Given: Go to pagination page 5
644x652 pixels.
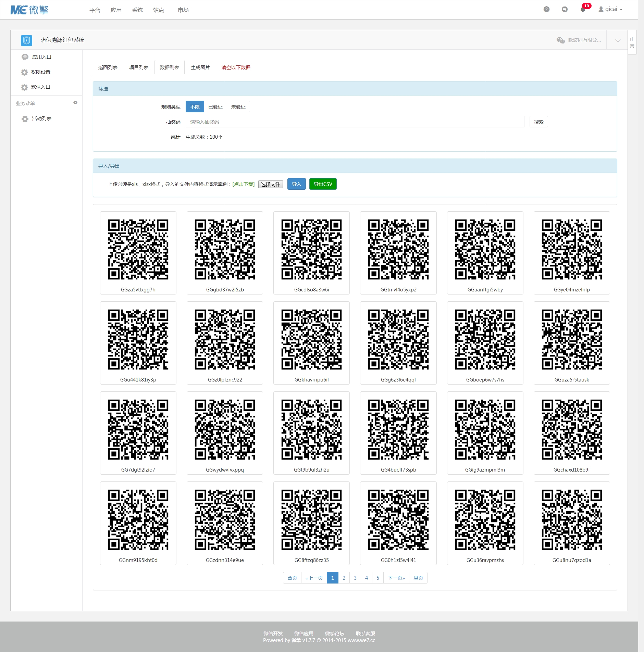Looking at the screenshot, I should 378,578.
